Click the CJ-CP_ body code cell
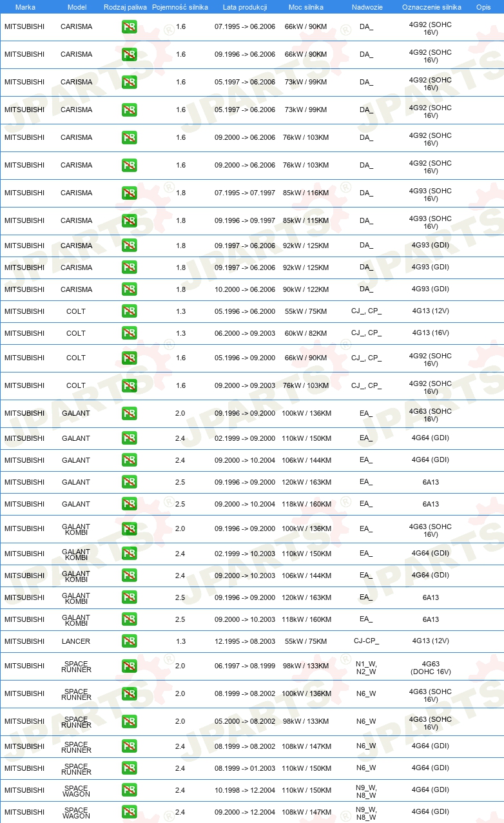This screenshot has width=504, height=823. [366, 641]
